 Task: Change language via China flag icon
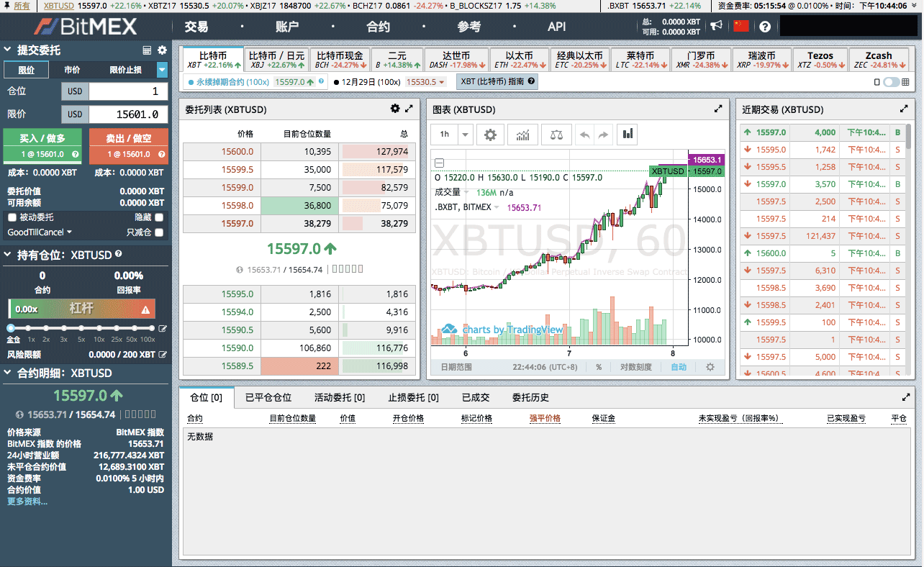point(741,26)
